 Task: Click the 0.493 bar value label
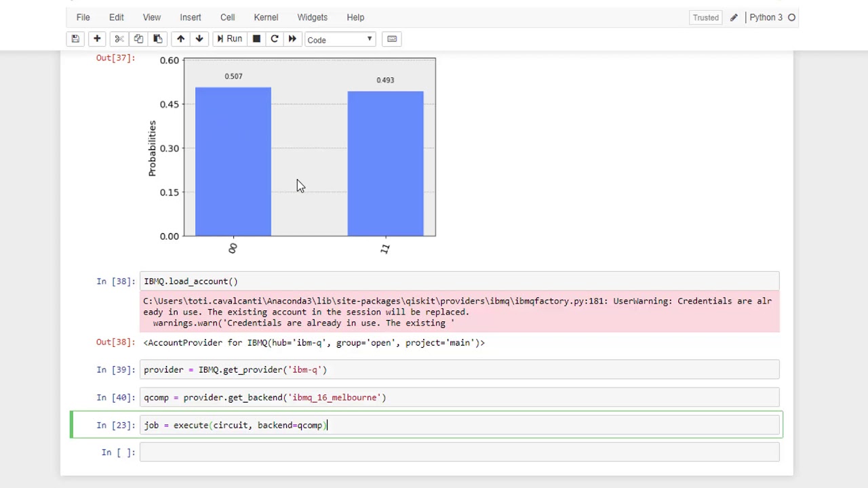pyautogui.click(x=385, y=80)
